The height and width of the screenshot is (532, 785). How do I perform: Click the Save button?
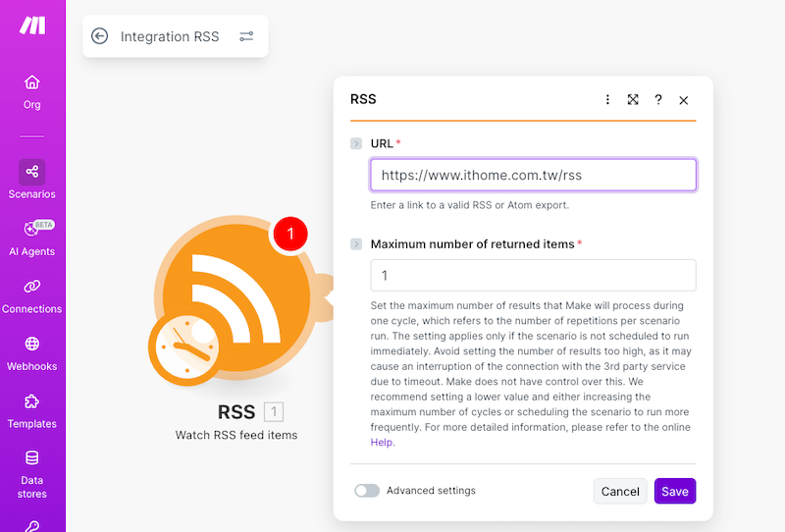pos(674,492)
